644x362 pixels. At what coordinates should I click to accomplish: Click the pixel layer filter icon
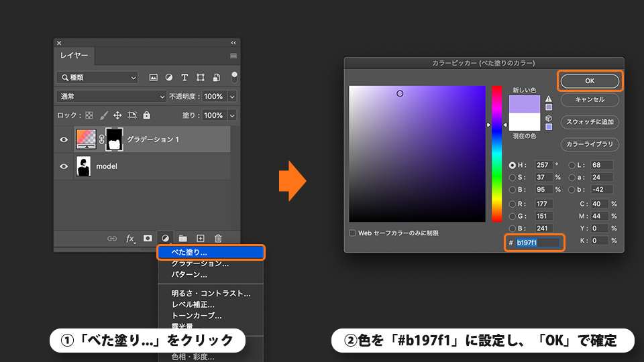153,78
